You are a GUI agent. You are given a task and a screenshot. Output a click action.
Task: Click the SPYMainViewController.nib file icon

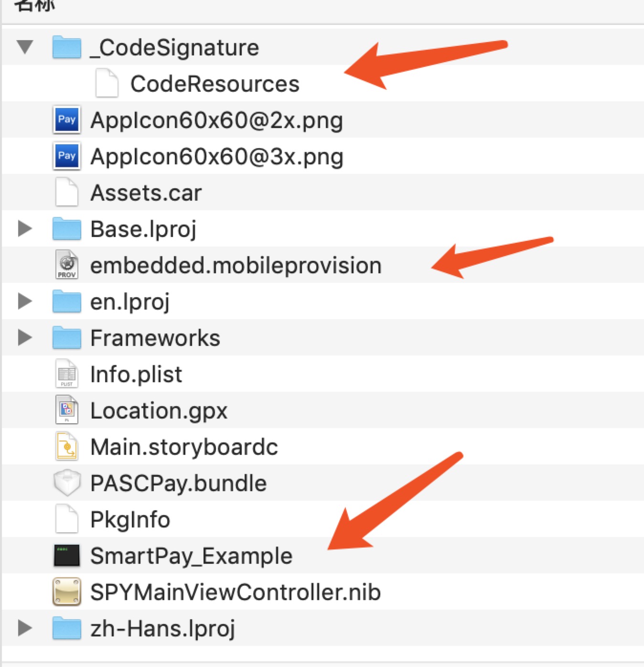66,592
